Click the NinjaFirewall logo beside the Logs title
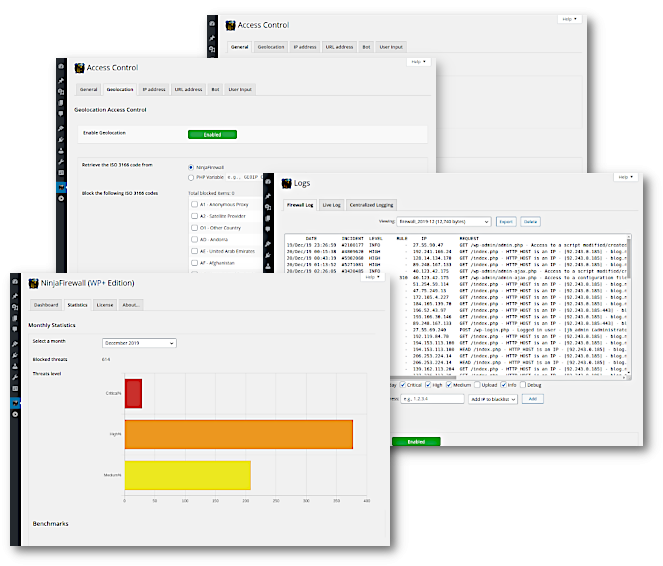Screen dimensions: 663x566 coord(285,183)
